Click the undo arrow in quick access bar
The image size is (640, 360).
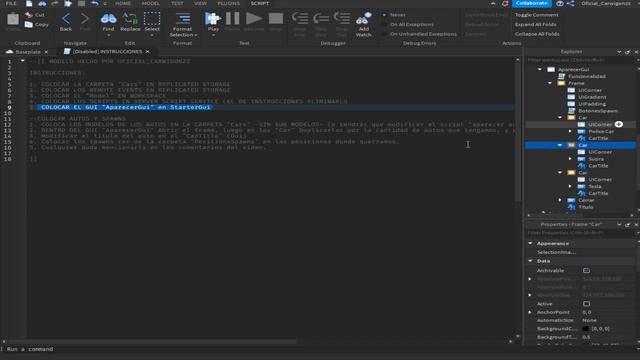[x=95, y=3]
